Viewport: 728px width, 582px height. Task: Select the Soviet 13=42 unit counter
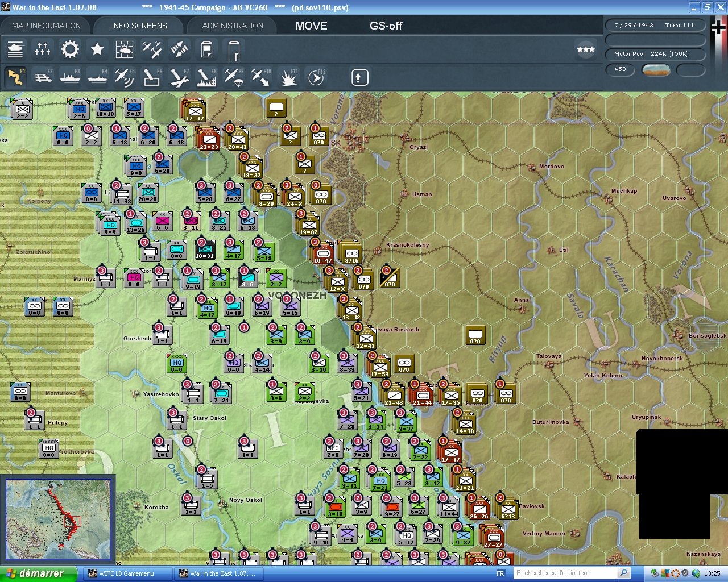click(351, 310)
